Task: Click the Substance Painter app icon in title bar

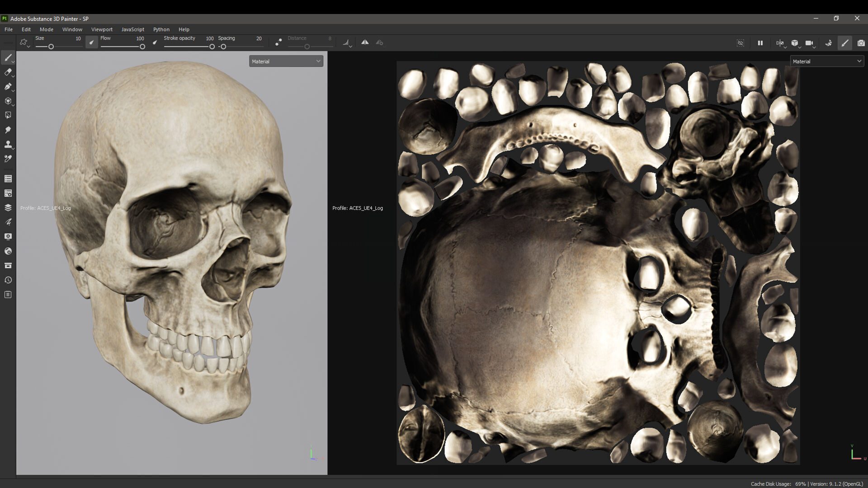Action: pyautogui.click(x=5, y=19)
